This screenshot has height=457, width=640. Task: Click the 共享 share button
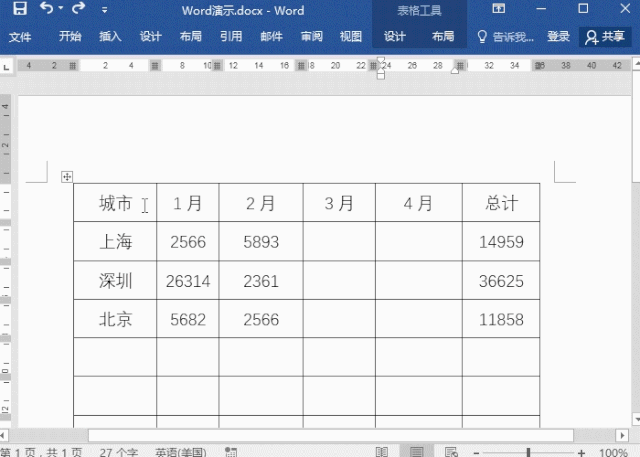605,37
